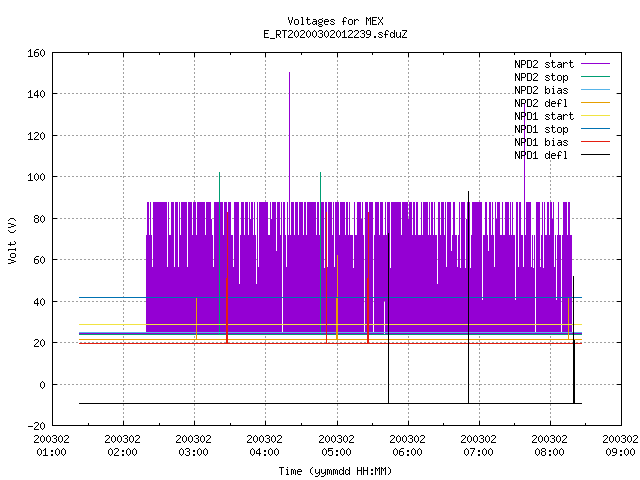This screenshot has height=480, width=640.
Task: Click the 'NPD1 defl' legend label
Action: coord(541,156)
